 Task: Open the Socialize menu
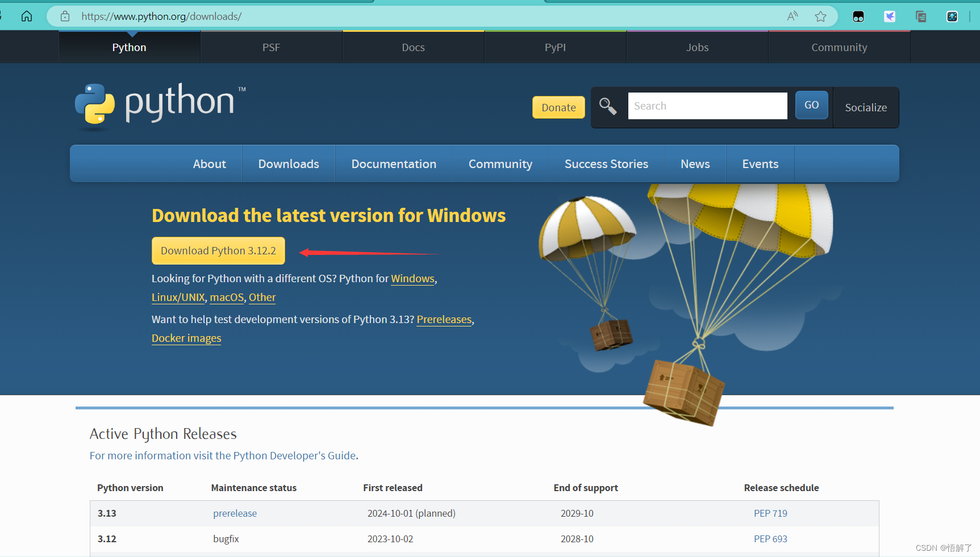(x=866, y=107)
